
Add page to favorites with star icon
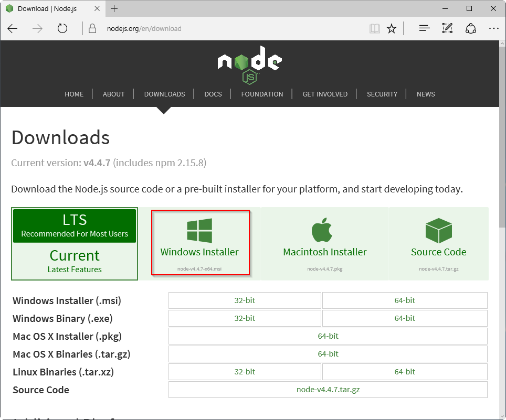(x=392, y=29)
